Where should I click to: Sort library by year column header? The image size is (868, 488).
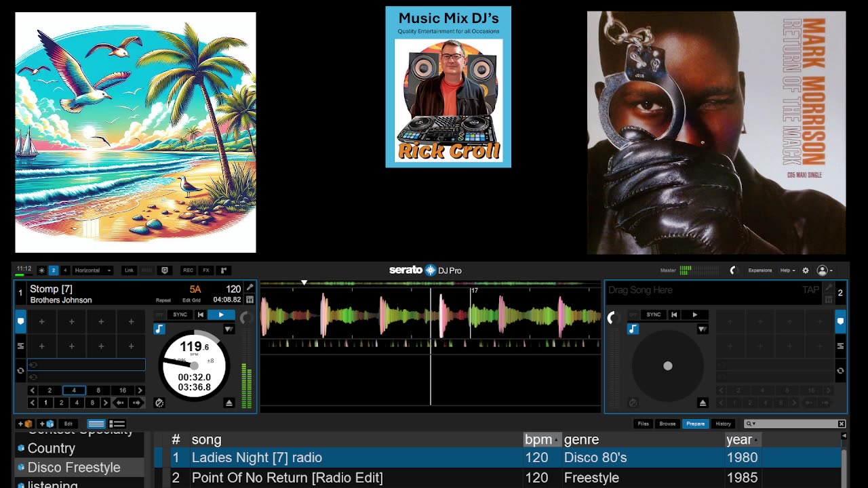tap(742, 440)
